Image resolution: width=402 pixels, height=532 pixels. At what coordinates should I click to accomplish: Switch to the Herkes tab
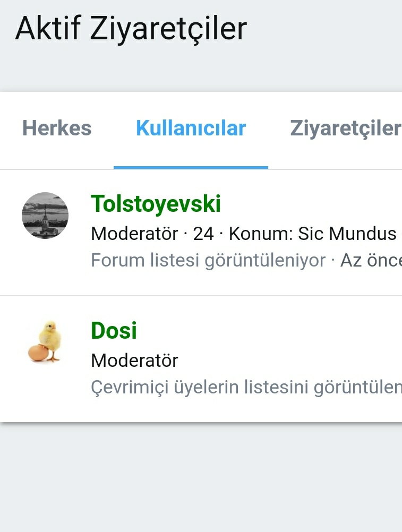(x=57, y=128)
